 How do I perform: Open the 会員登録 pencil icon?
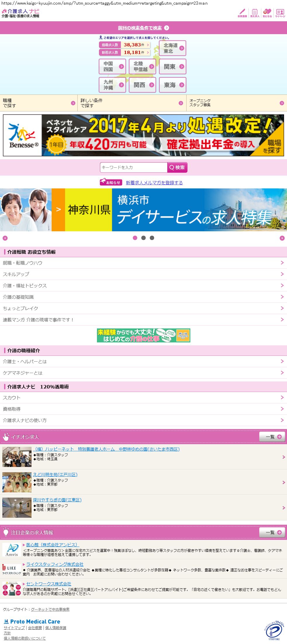pos(242,13)
